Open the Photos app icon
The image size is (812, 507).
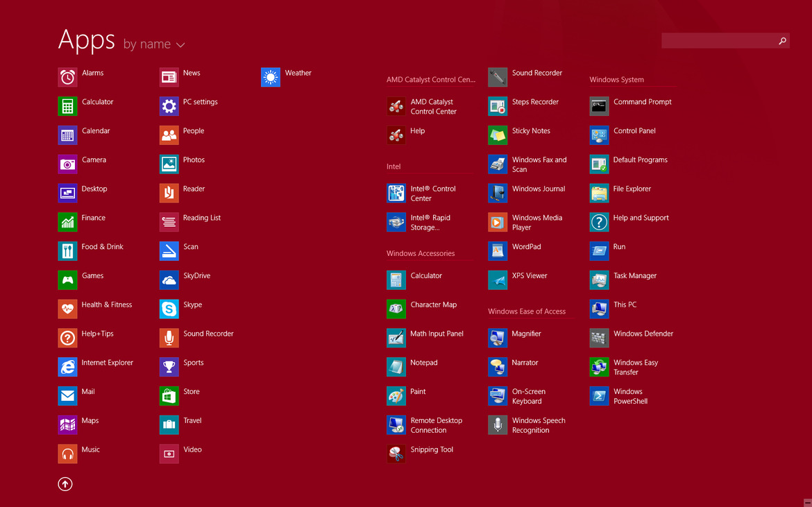coord(169,164)
